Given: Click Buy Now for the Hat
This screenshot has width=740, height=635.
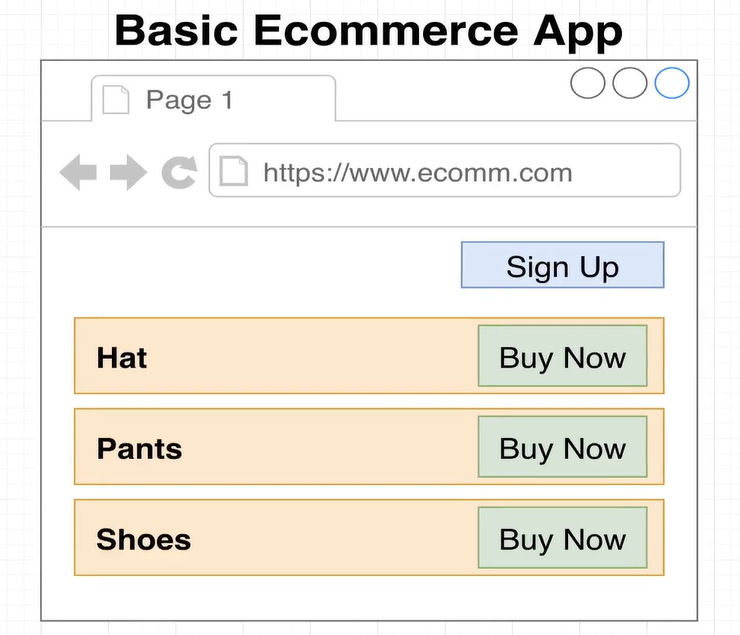Looking at the screenshot, I should [x=562, y=357].
